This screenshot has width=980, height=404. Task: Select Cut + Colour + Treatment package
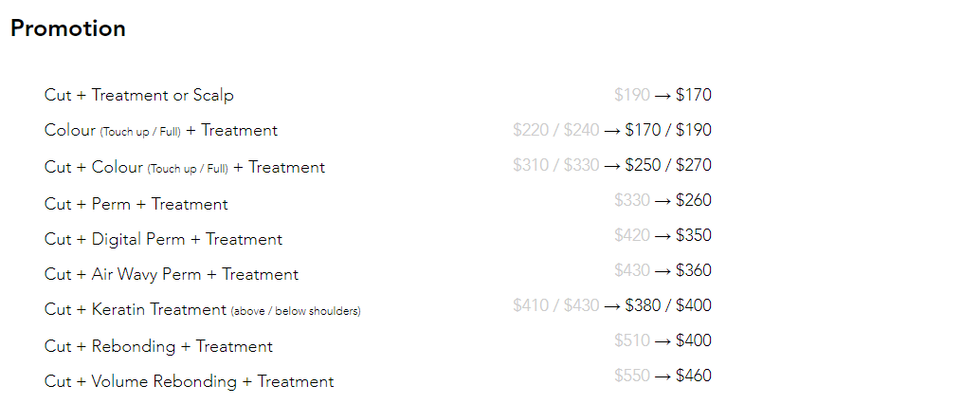coord(185,168)
